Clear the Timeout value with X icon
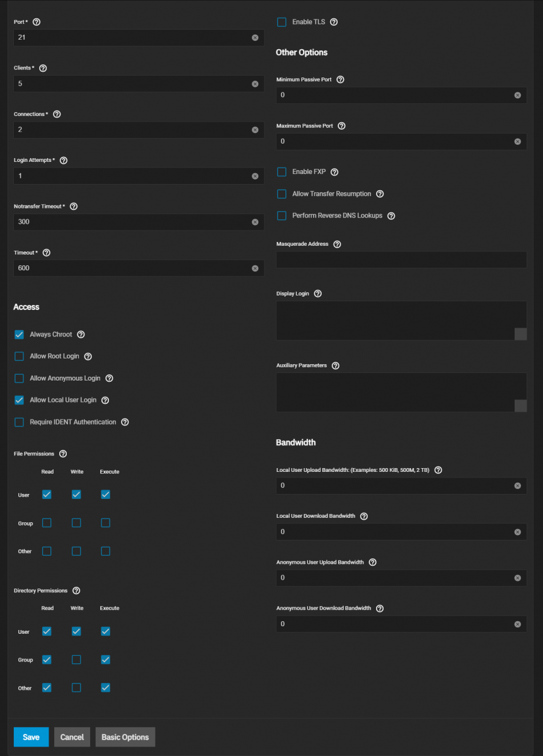543x756 pixels. 255,268
